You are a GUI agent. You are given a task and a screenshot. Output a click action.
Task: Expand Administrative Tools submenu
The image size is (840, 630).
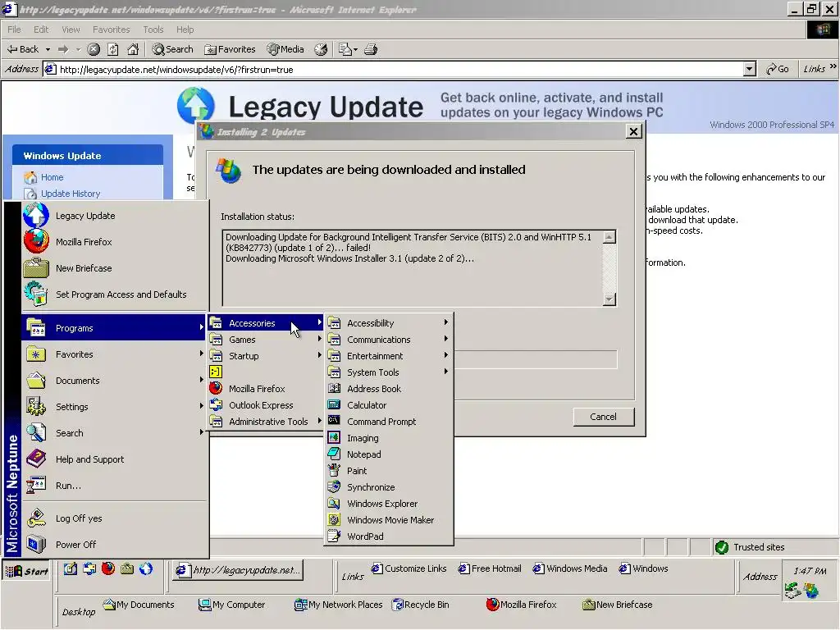[x=267, y=422]
